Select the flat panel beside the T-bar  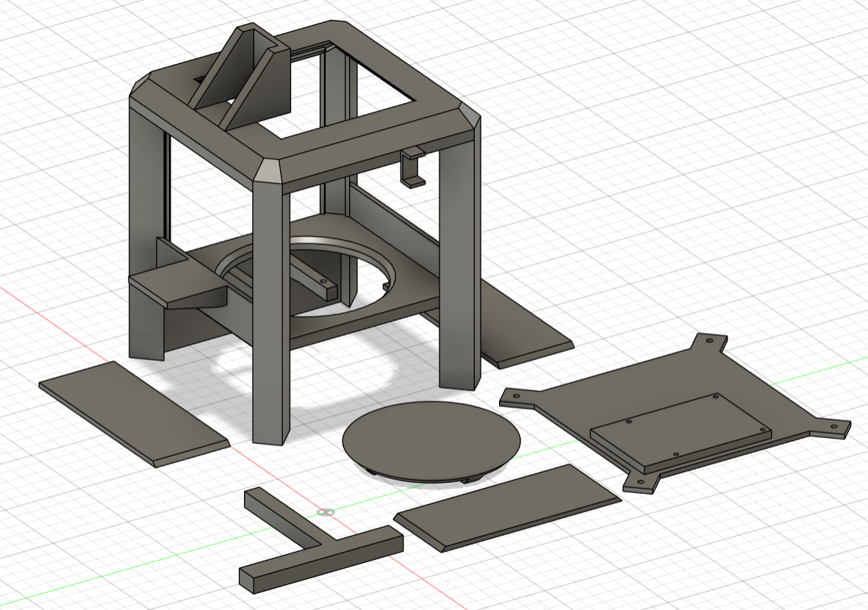(x=507, y=509)
